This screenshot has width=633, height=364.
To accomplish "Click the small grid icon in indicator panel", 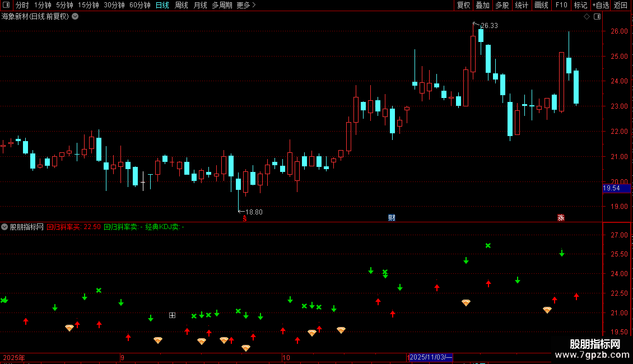I will pos(173,315).
